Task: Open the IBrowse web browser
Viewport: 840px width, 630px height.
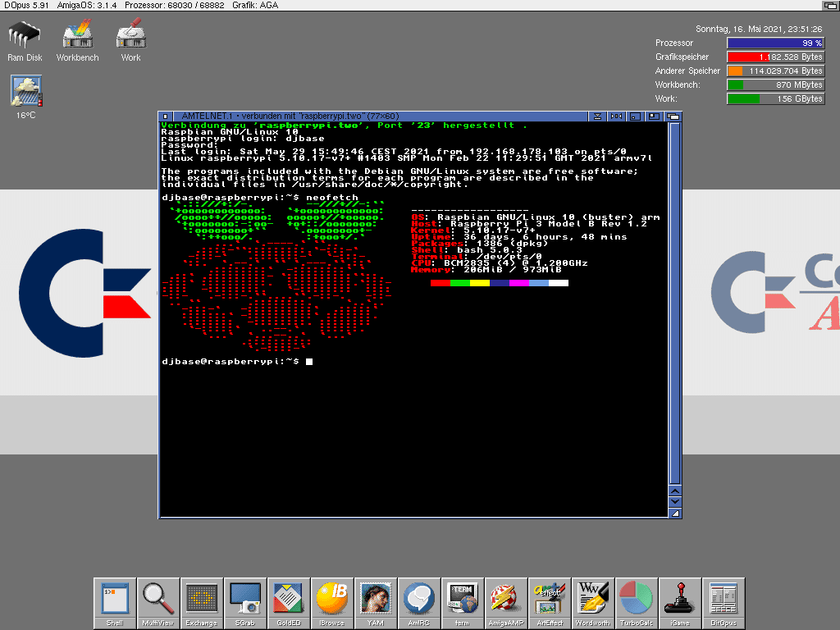Action: 332,603
